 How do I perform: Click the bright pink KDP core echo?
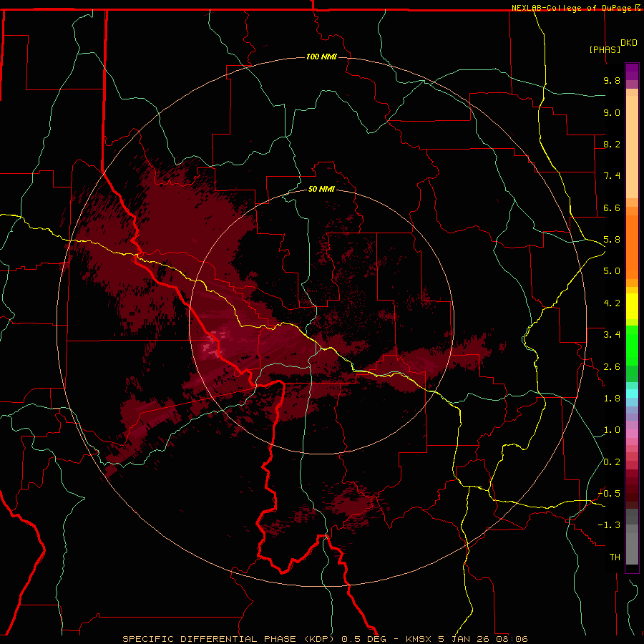pos(212,346)
